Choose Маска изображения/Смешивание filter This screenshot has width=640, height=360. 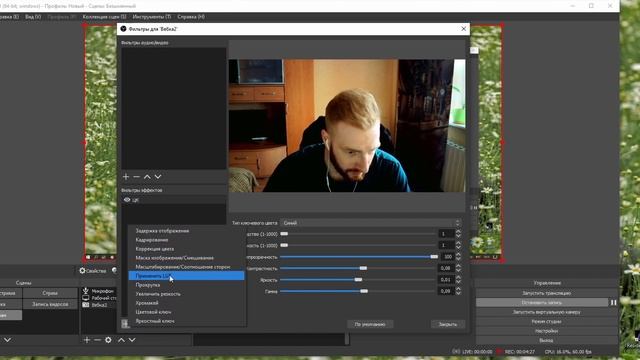pyautogui.click(x=187, y=258)
